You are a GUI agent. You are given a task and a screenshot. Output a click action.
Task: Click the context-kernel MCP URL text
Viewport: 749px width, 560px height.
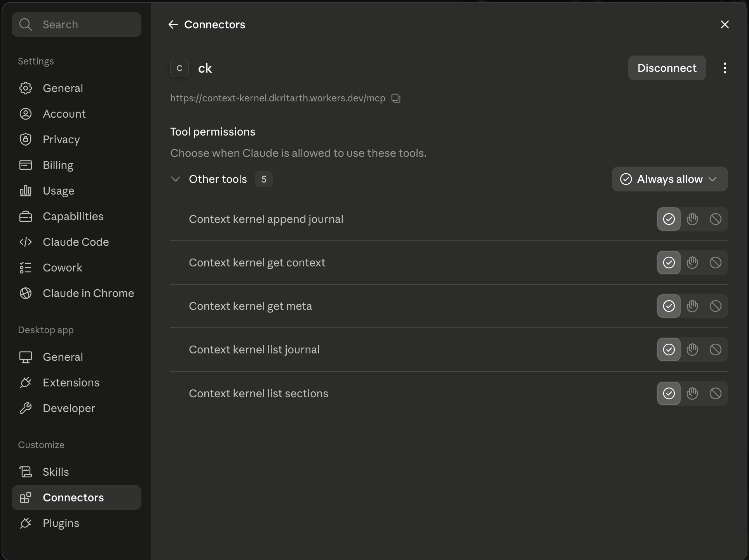coord(277,98)
